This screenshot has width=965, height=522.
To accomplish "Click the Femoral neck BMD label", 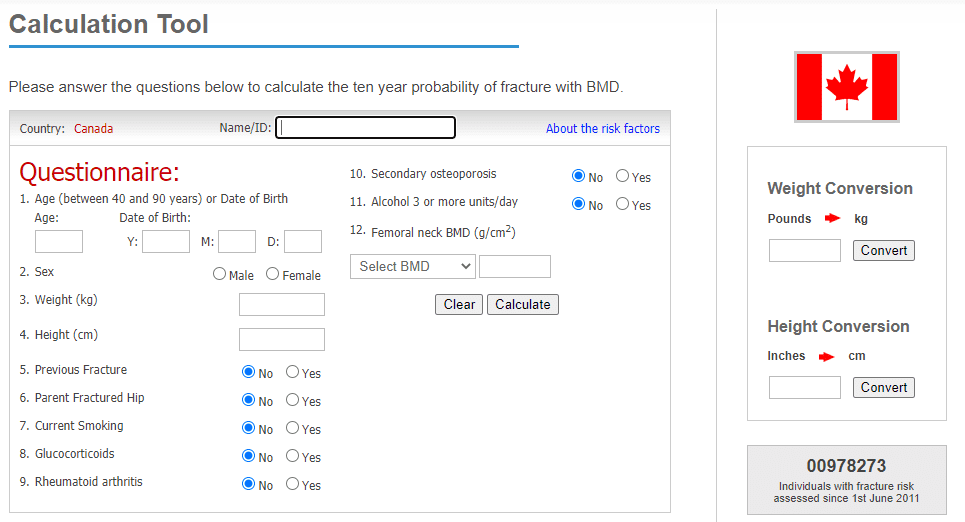I will pos(443,232).
